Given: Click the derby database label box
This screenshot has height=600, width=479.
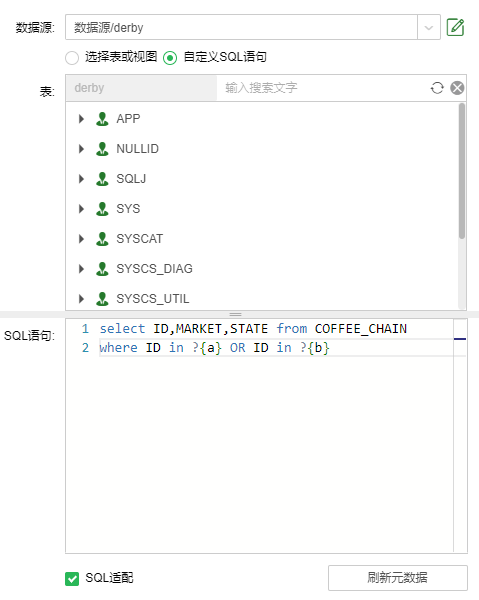Looking at the screenshot, I should click(141, 88).
